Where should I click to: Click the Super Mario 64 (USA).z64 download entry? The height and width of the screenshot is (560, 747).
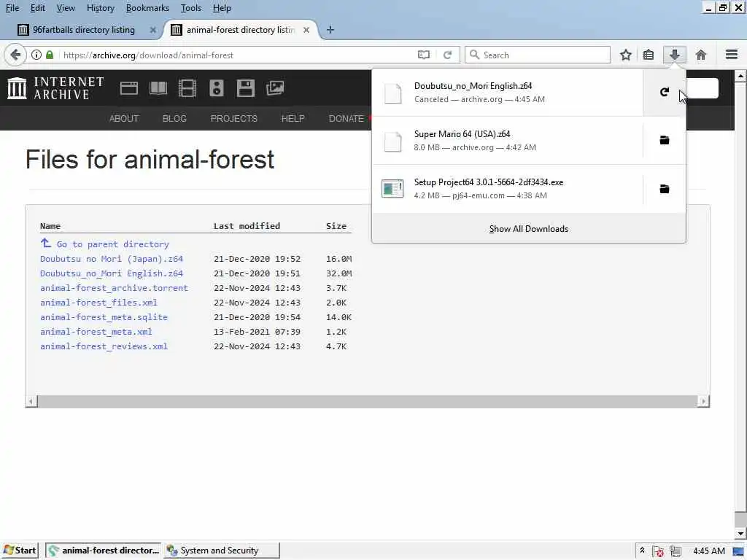tap(508, 141)
